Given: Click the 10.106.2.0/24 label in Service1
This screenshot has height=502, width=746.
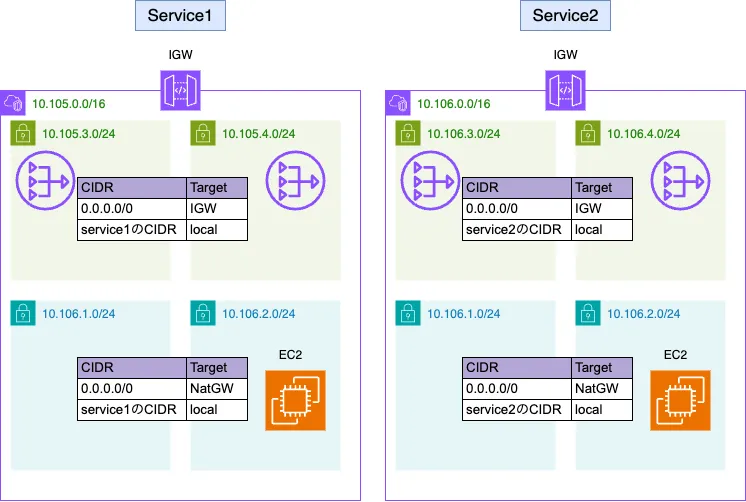Looking at the screenshot, I should point(258,314).
